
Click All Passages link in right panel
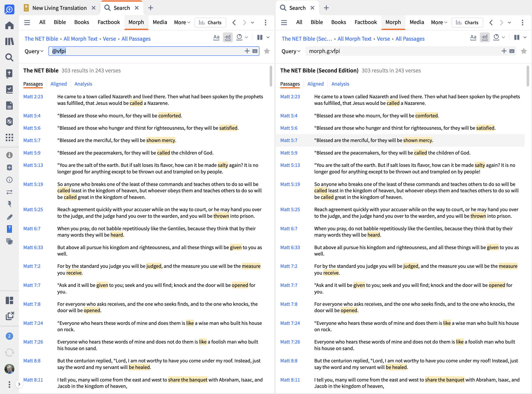point(410,39)
